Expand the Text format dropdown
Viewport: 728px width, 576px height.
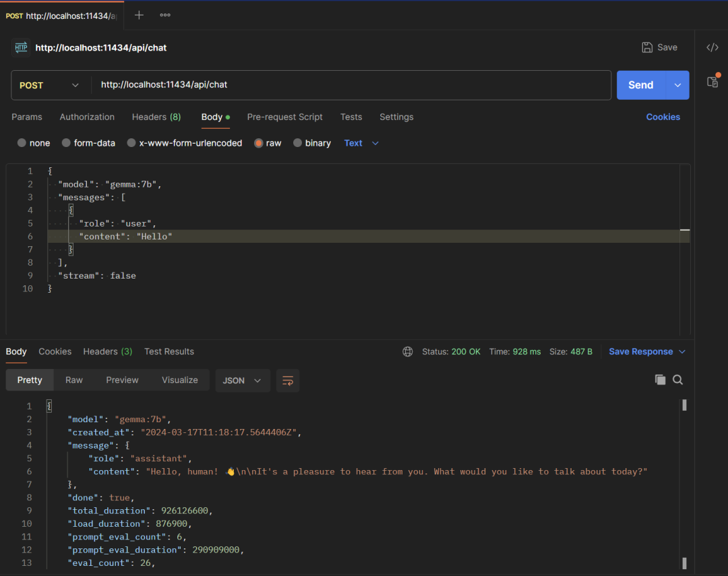pos(362,143)
